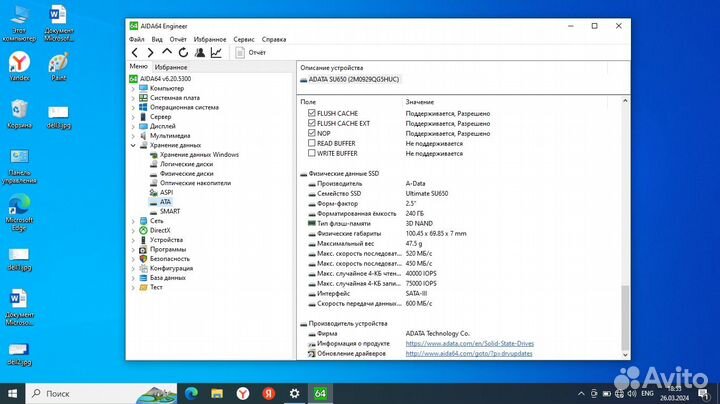This screenshot has height=404, width=720.
Task: Open the AIDA64 taskbar icon
Action: pos(320,393)
